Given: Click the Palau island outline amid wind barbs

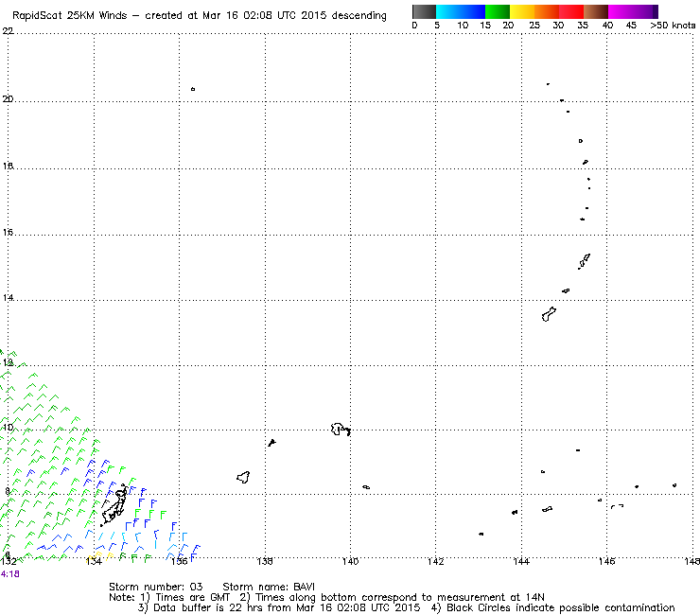Looking at the screenshot, I should click(x=115, y=506).
